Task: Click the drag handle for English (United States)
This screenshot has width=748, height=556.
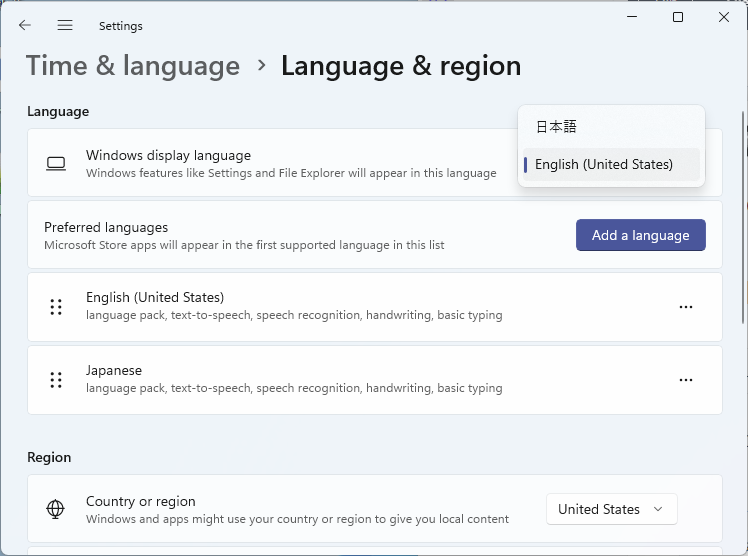Action: [56, 307]
